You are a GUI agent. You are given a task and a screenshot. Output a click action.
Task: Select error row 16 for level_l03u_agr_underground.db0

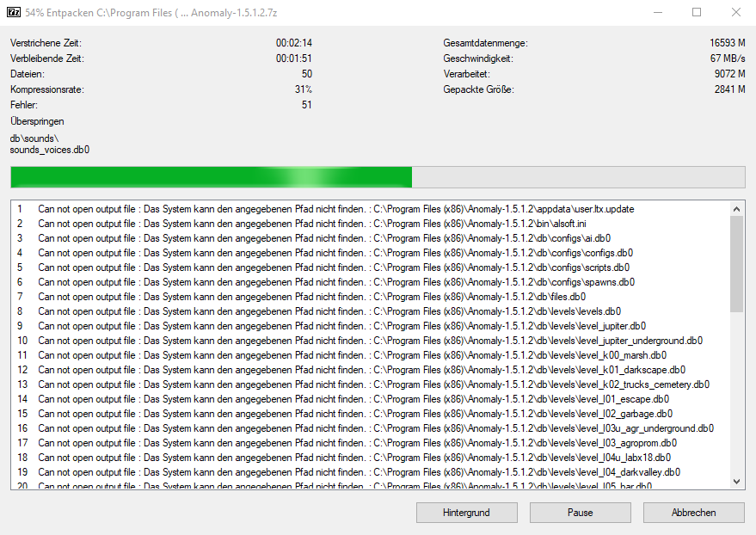[371, 428]
